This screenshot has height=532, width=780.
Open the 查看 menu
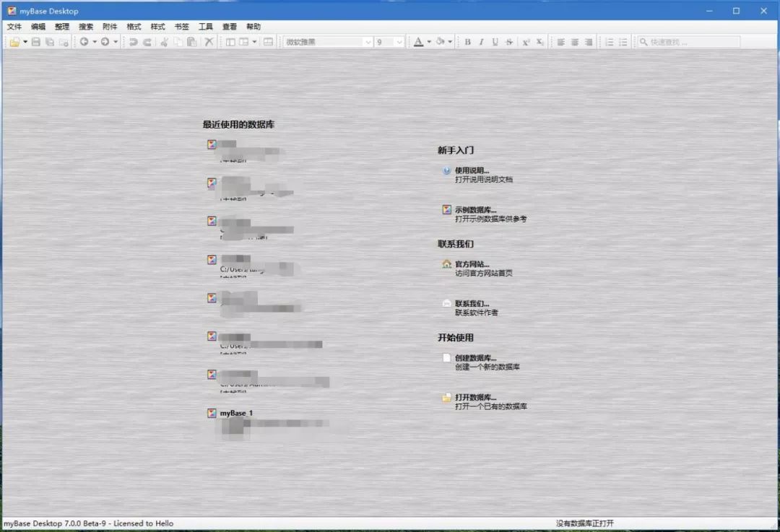tap(230, 27)
